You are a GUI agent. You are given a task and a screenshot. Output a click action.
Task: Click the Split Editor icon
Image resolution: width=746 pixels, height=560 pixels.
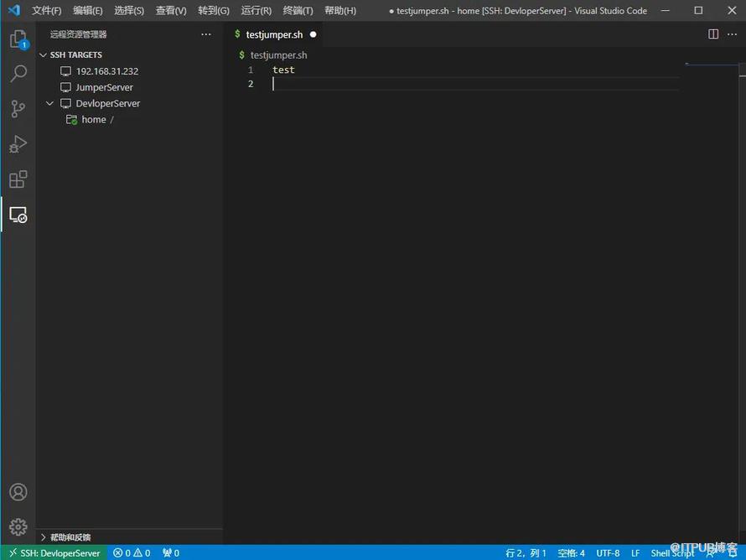(713, 34)
